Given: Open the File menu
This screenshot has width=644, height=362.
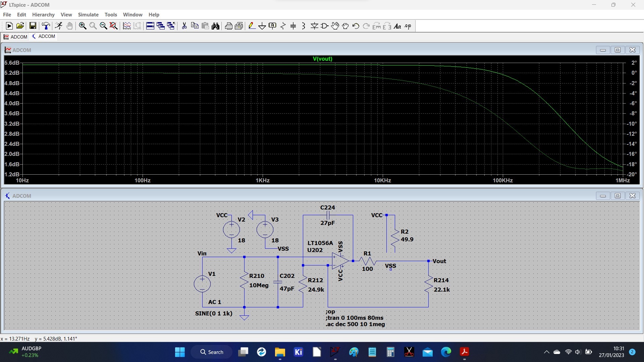Looking at the screenshot, I should pos(7,14).
